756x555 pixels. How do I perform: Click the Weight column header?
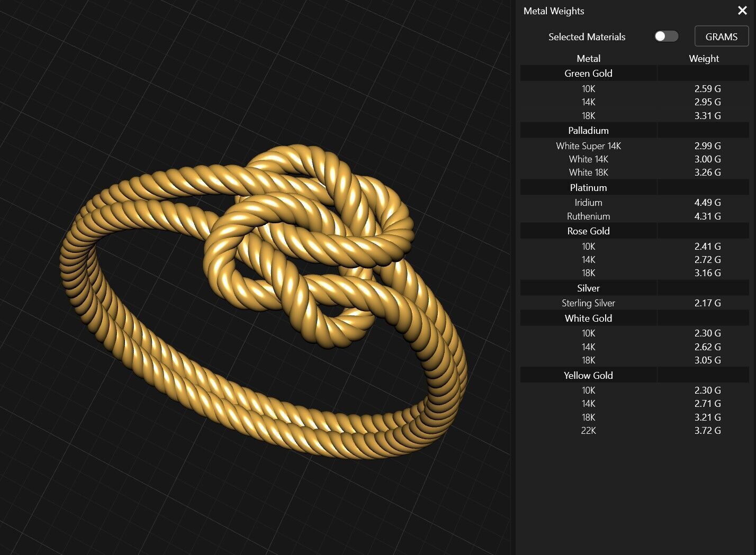704,59
